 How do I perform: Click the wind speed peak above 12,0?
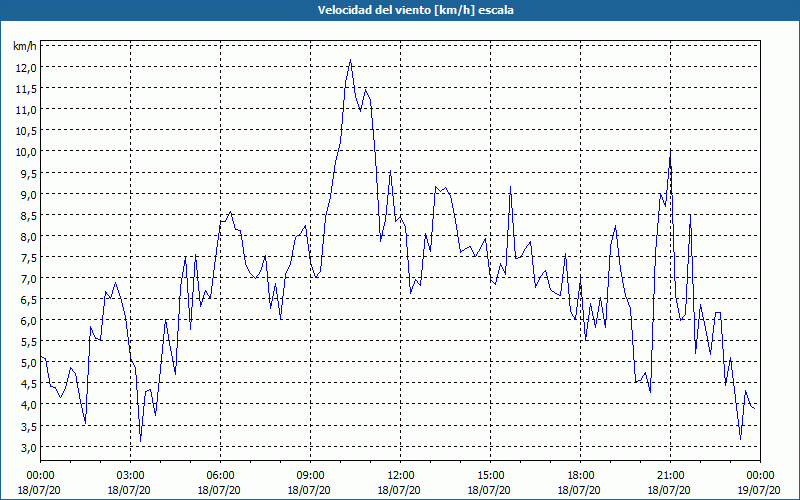tap(351, 60)
